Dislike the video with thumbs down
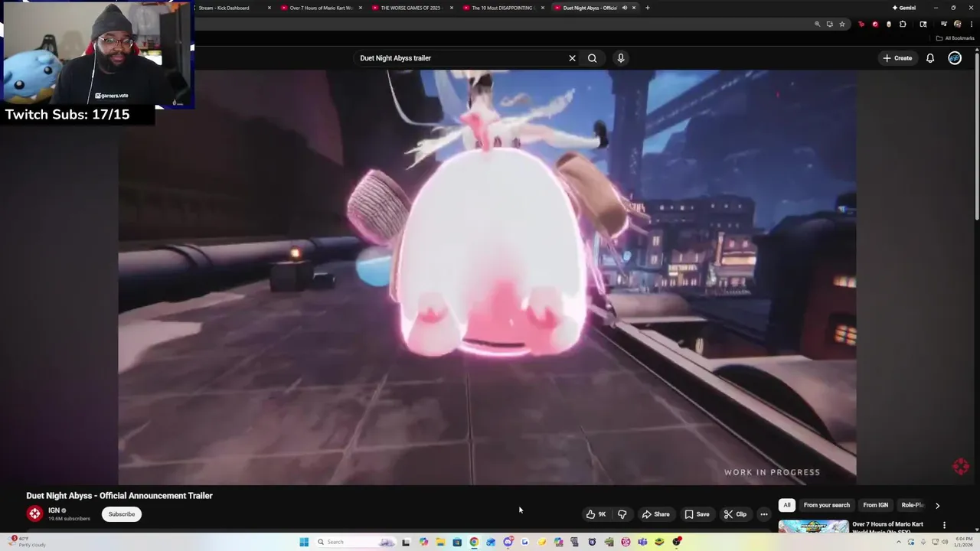The height and width of the screenshot is (551, 980). coord(622,514)
